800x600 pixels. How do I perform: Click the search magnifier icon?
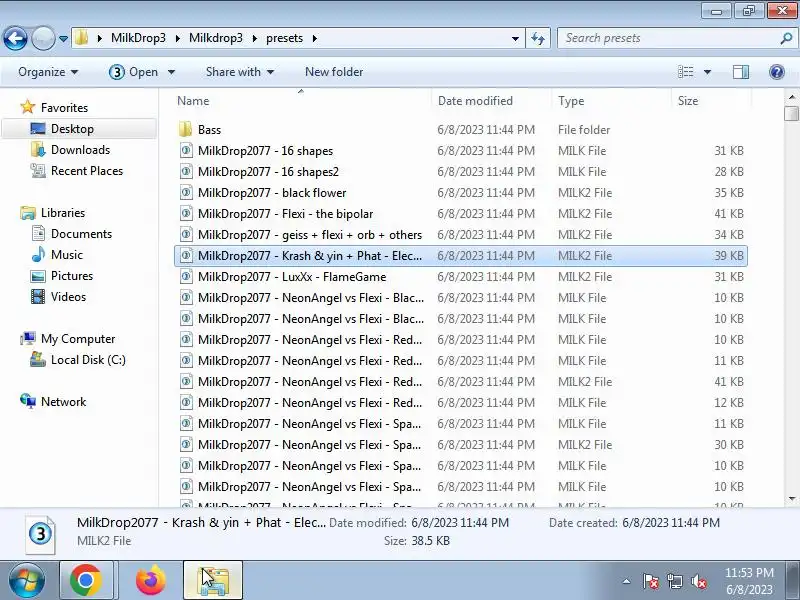[x=786, y=38]
